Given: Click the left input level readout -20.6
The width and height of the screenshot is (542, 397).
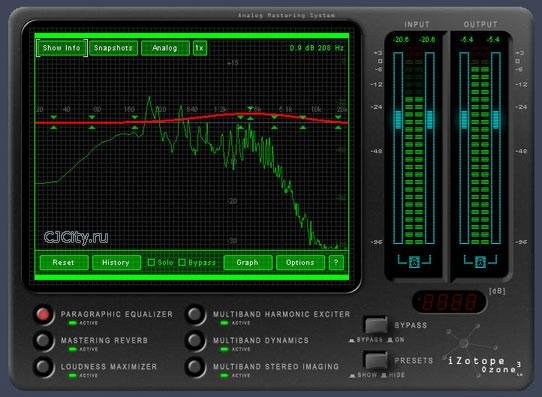Looking at the screenshot, I should point(401,39).
